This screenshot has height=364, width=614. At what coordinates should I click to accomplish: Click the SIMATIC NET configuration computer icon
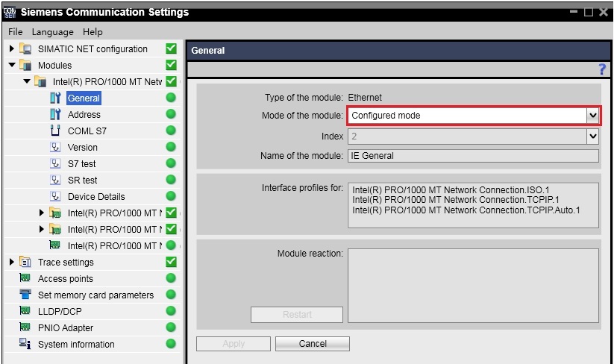[25, 49]
